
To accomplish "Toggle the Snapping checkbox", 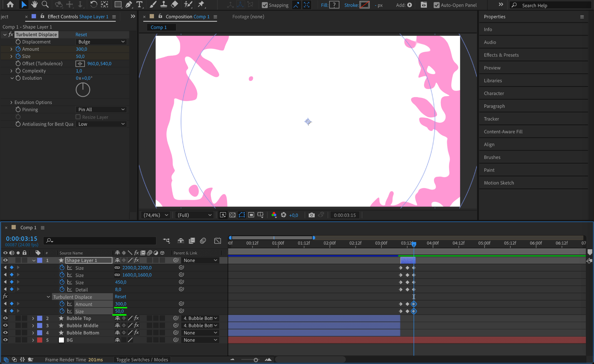I will pos(265,5).
